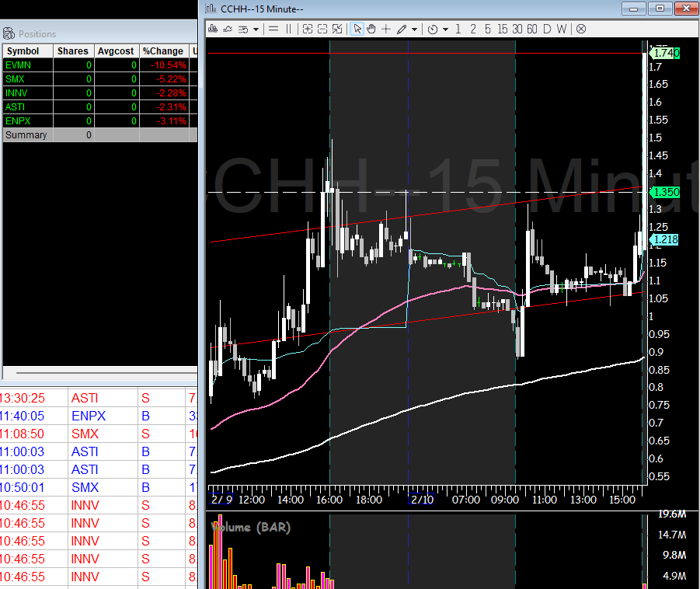This screenshot has width=700, height=589.
Task: Switch chart to 5 minute interval
Action: click(487, 29)
